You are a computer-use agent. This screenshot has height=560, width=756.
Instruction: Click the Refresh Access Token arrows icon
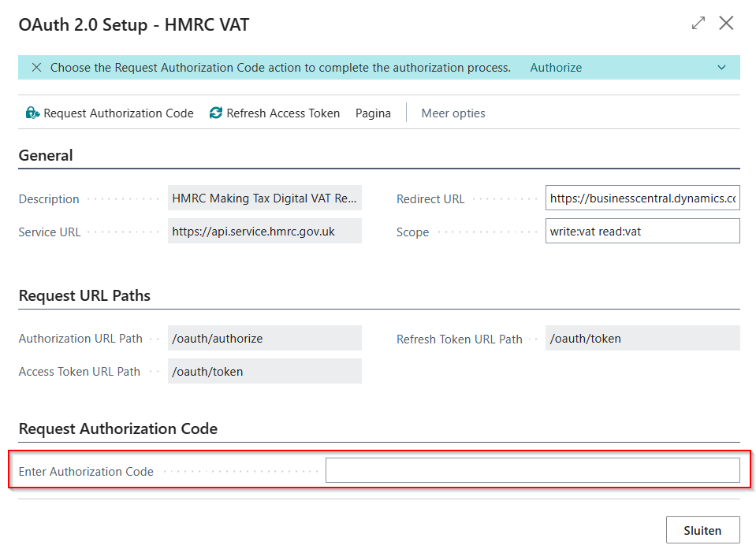[x=215, y=113]
